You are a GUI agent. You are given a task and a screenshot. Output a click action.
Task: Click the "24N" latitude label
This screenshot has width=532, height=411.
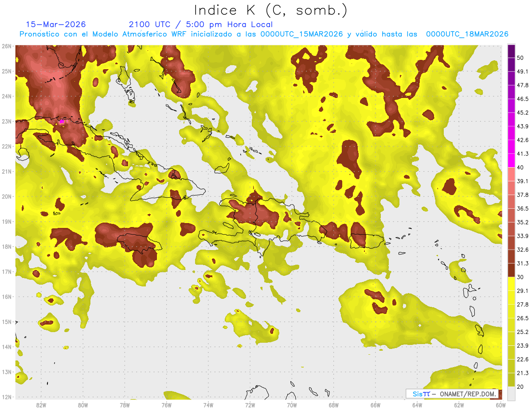[x=7, y=96]
